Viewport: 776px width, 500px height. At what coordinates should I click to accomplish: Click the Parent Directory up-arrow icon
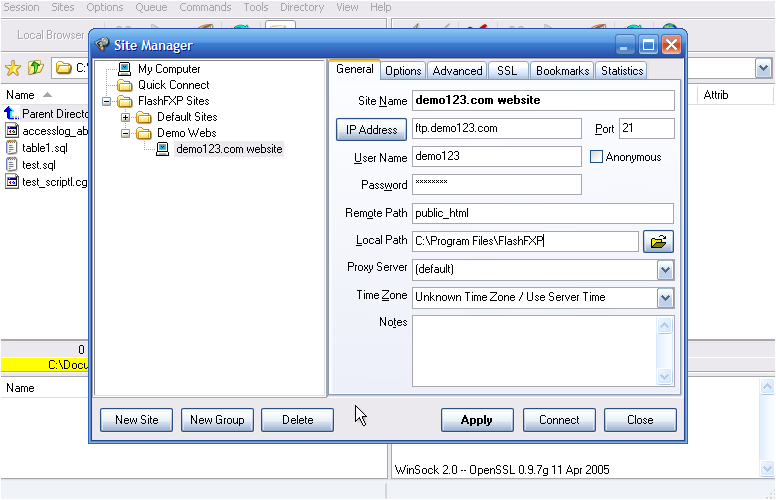pos(11,114)
